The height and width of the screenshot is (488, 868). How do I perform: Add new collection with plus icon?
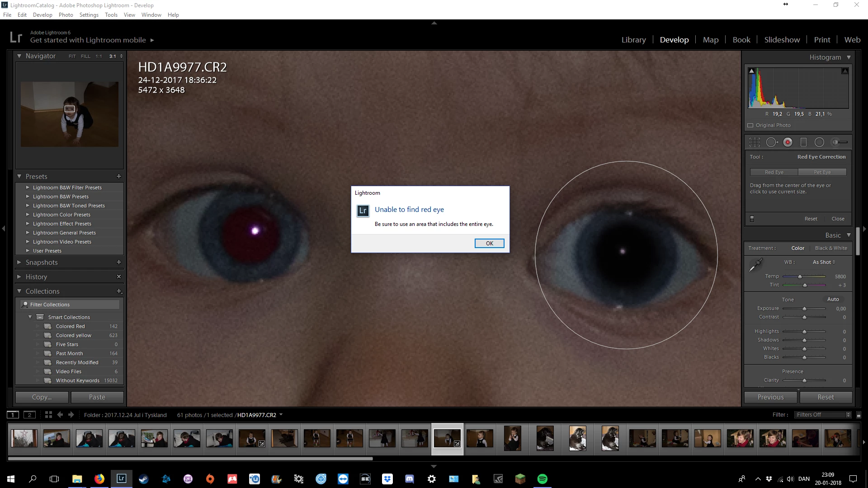click(x=119, y=291)
